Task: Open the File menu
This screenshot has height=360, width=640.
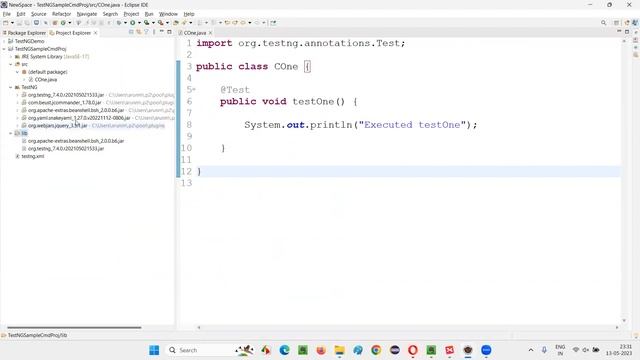Action: (7, 14)
